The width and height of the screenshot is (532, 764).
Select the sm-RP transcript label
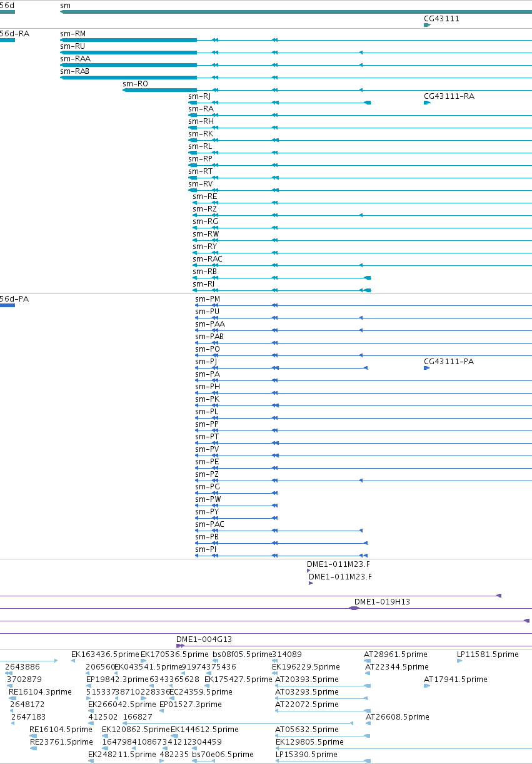pyautogui.click(x=200, y=159)
